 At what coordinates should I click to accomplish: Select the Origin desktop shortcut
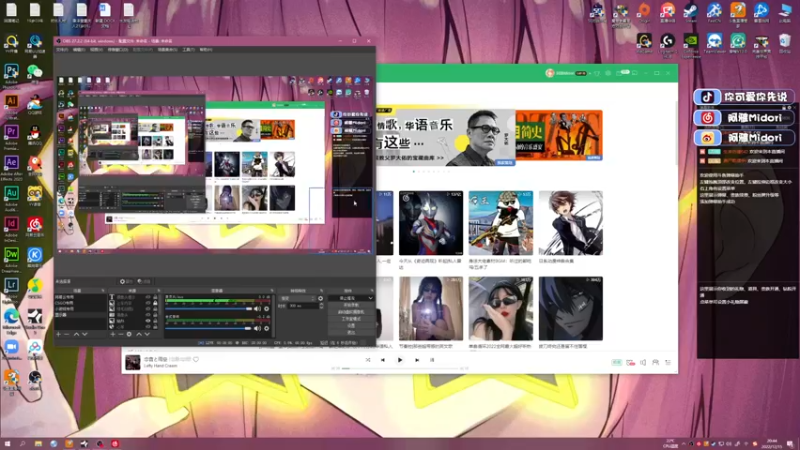pyautogui.click(x=644, y=10)
